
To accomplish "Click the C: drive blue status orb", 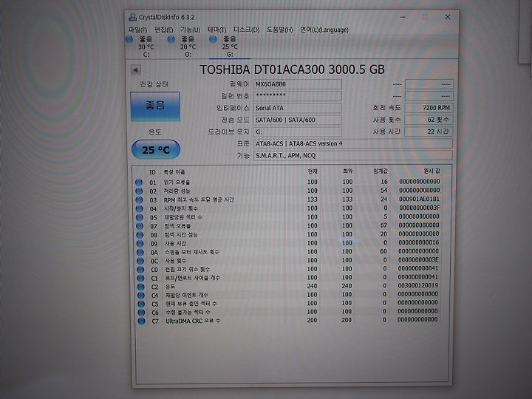I will tap(129, 39).
